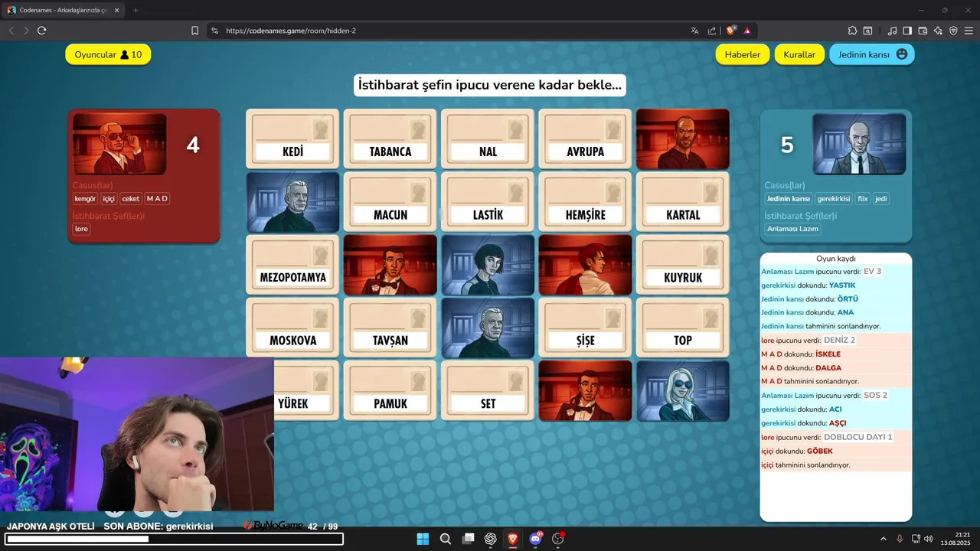Click red team player tag kemgör

[85, 199]
